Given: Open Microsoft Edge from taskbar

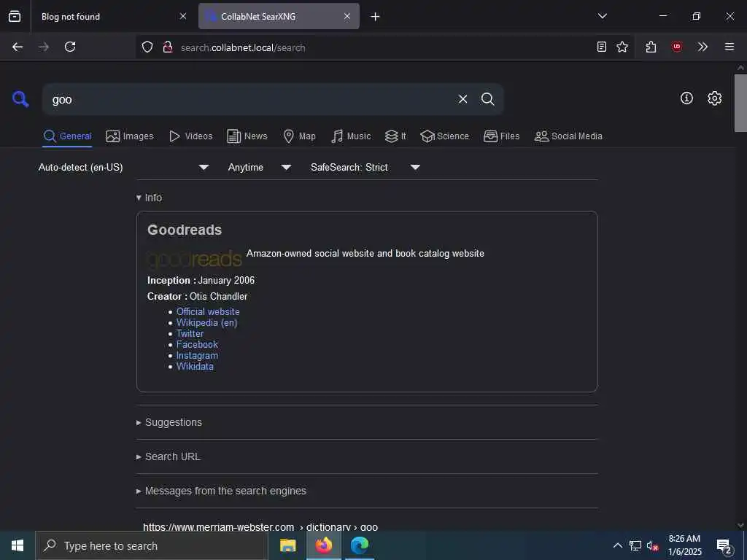Looking at the screenshot, I should 359,545.
